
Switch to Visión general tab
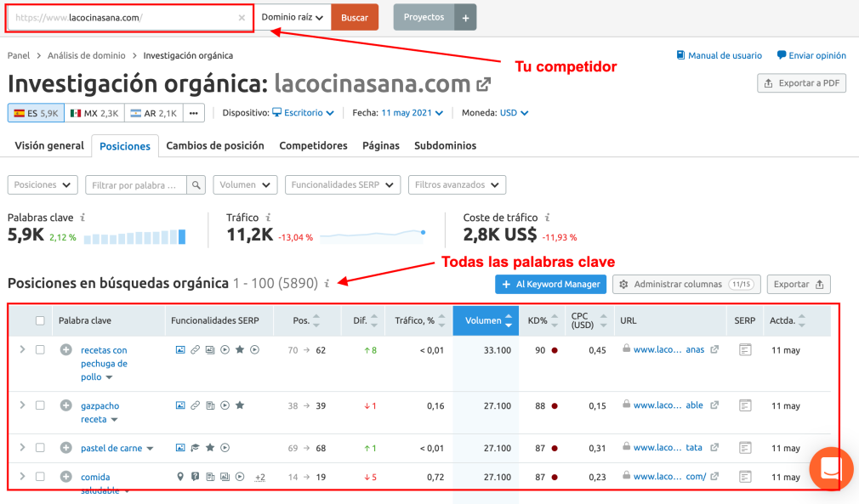pos(49,145)
